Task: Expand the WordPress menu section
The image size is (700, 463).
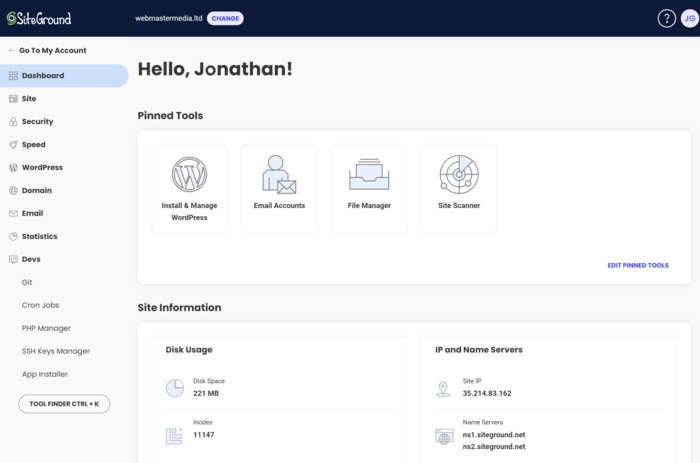Action: pyautogui.click(x=42, y=167)
